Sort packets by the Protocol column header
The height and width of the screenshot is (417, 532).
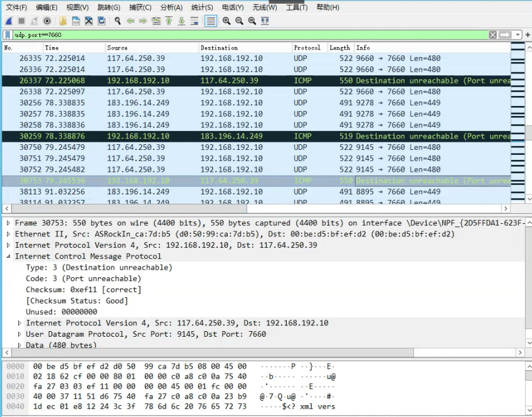pos(309,48)
